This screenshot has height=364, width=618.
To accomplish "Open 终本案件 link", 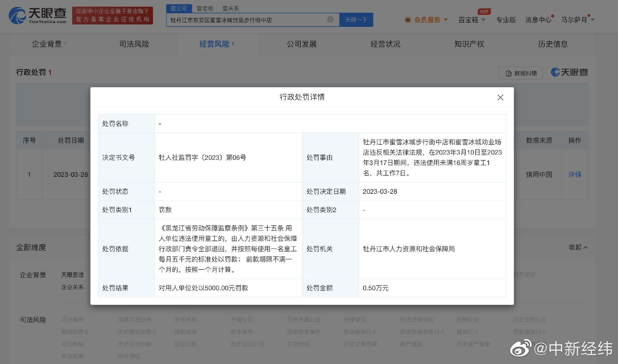I will (x=242, y=332).
